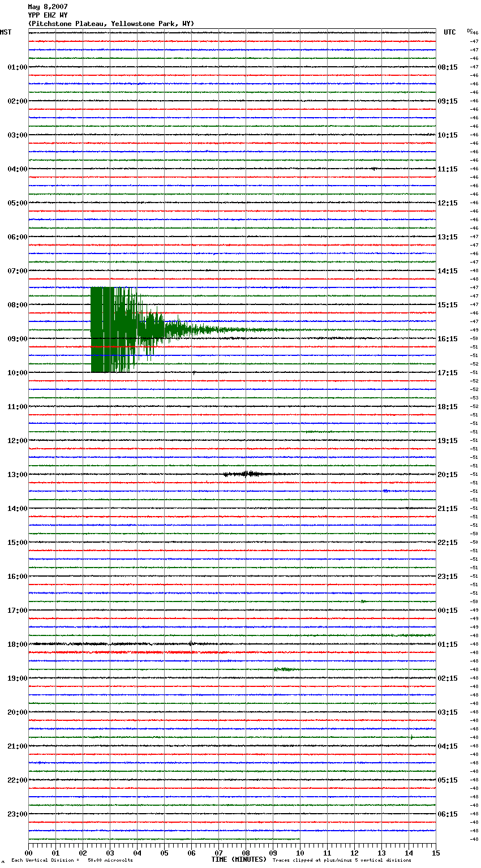Click minute tick label "15" on the bottom axis
481x868 pixels.
[x=436, y=853]
